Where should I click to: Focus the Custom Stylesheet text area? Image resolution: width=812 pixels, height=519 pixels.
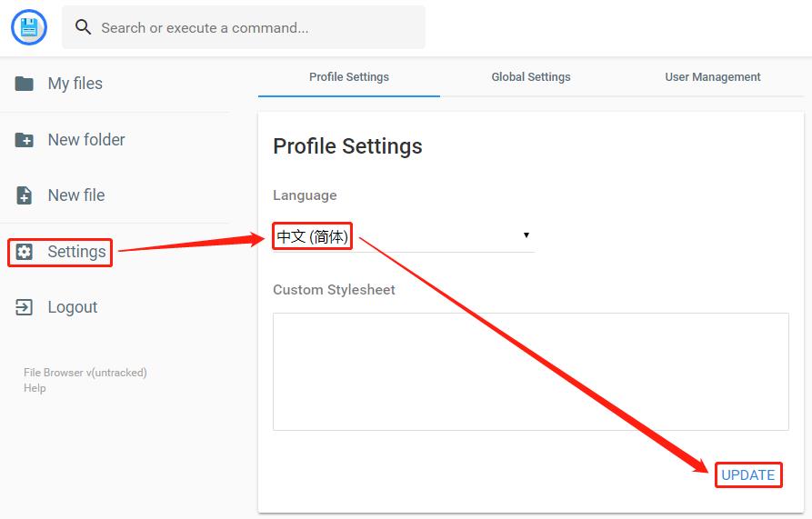[531, 372]
